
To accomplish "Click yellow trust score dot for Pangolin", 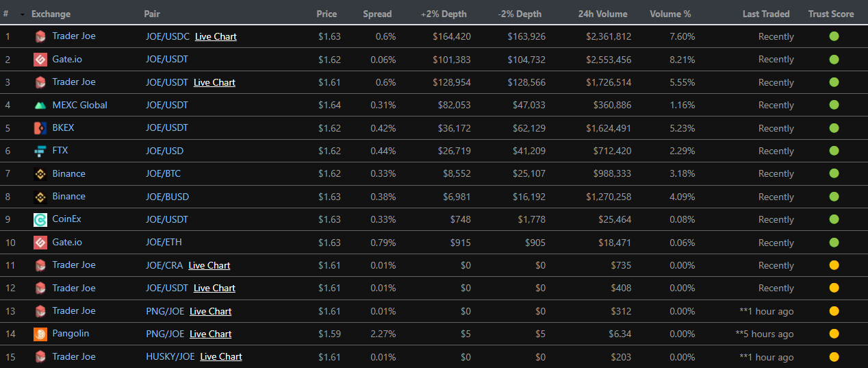I will tap(834, 334).
